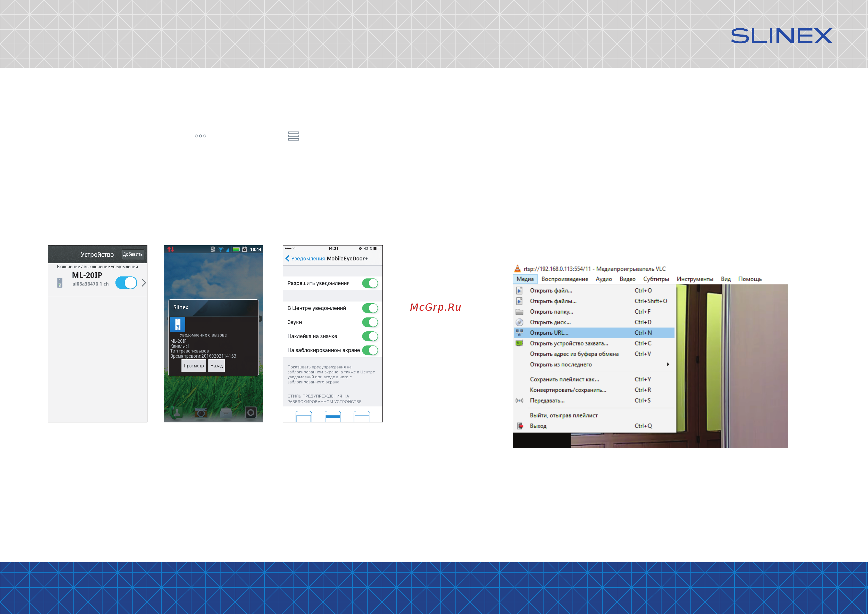Open the phone dialer icon on Android dock

coord(176,412)
